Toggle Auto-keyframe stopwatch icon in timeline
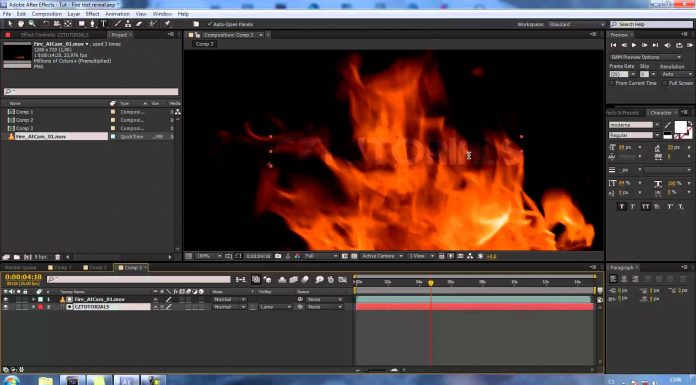This screenshot has height=385, width=696. coord(331,279)
